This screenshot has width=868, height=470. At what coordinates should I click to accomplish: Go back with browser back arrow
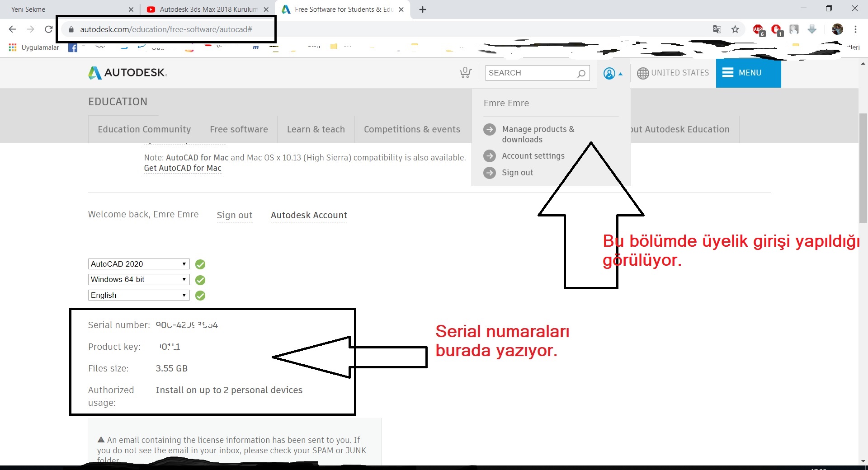click(12, 29)
